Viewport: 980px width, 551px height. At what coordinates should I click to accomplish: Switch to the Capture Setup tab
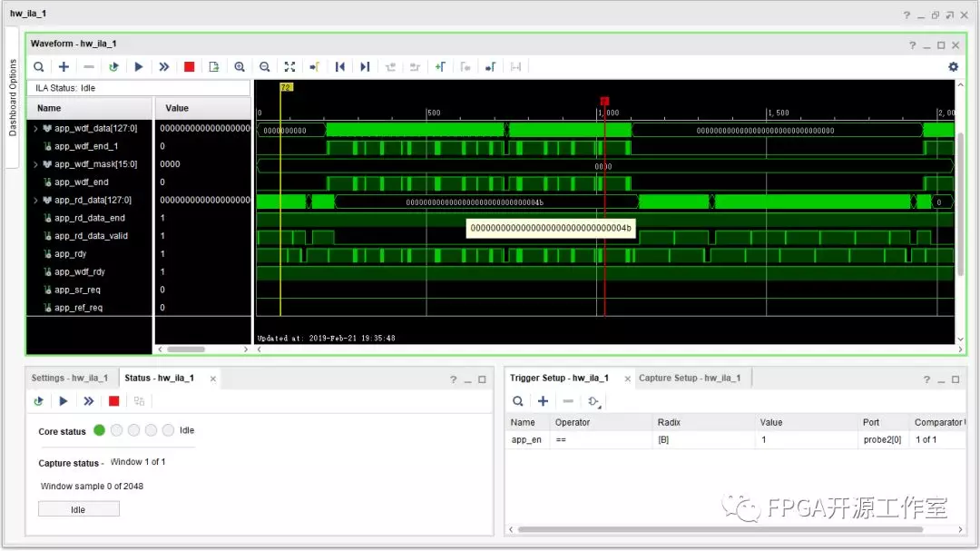[x=689, y=378]
